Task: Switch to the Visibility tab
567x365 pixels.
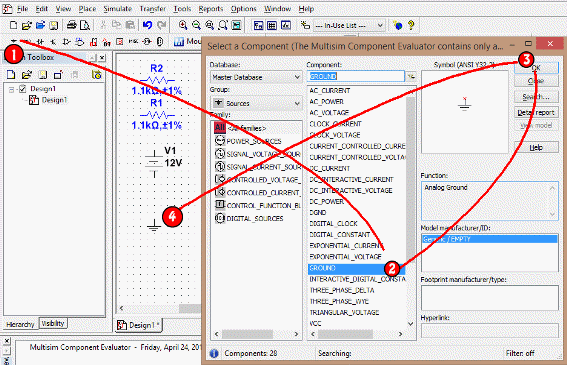Action: [x=53, y=323]
